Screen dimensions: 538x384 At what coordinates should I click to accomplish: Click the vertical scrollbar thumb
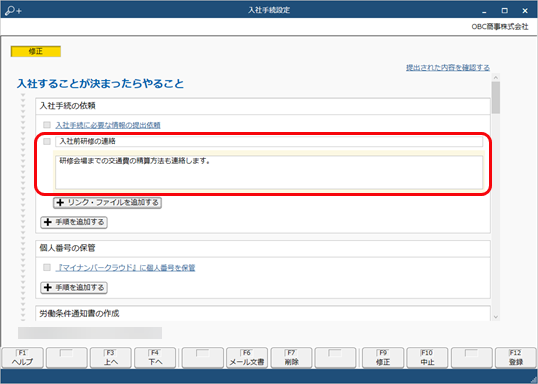pyautogui.click(x=495, y=97)
